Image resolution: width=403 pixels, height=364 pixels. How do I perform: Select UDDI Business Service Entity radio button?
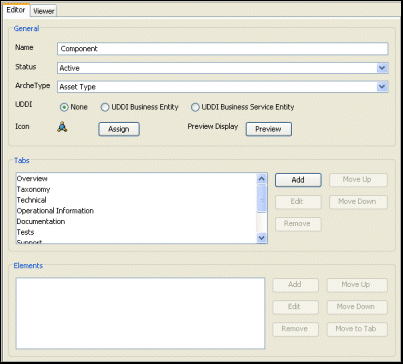195,107
